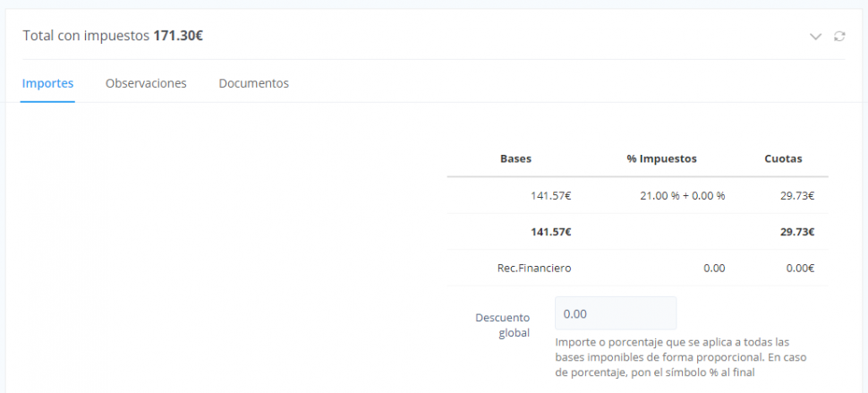This screenshot has width=868, height=393.
Task: Open the Documentos tab
Action: tap(253, 83)
